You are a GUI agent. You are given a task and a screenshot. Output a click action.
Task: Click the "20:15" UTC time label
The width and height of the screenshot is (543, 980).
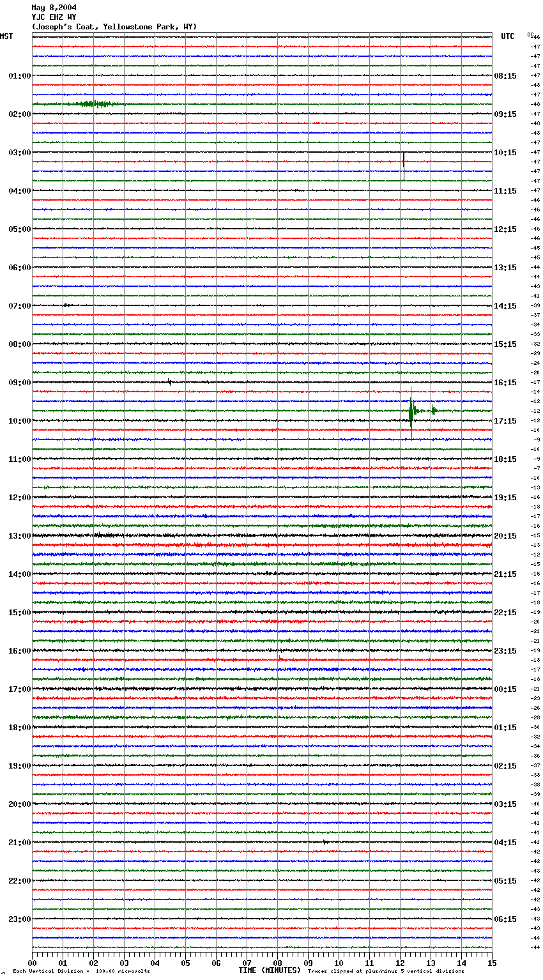click(505, 536)
